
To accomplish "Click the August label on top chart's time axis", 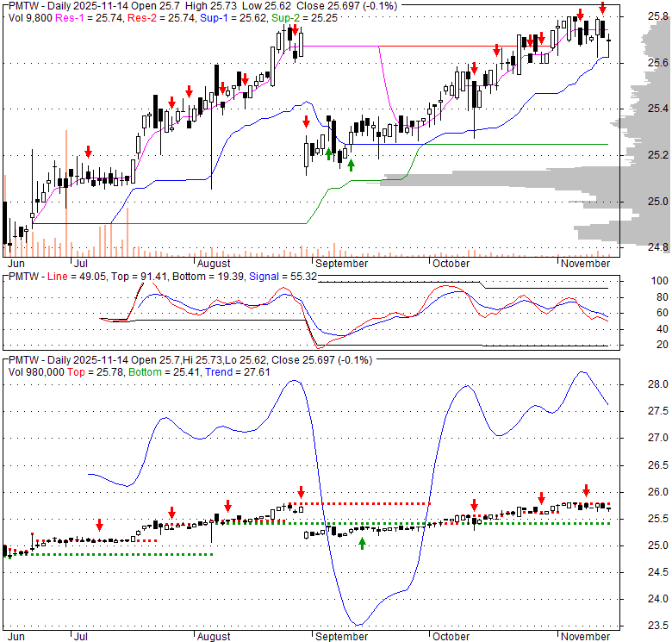I will click(214, 264).
